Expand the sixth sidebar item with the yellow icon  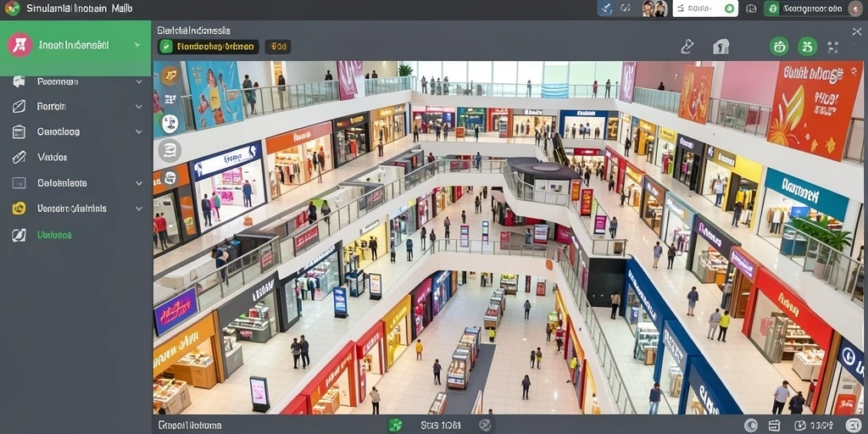pyautogui.click(x=75, y=209)
